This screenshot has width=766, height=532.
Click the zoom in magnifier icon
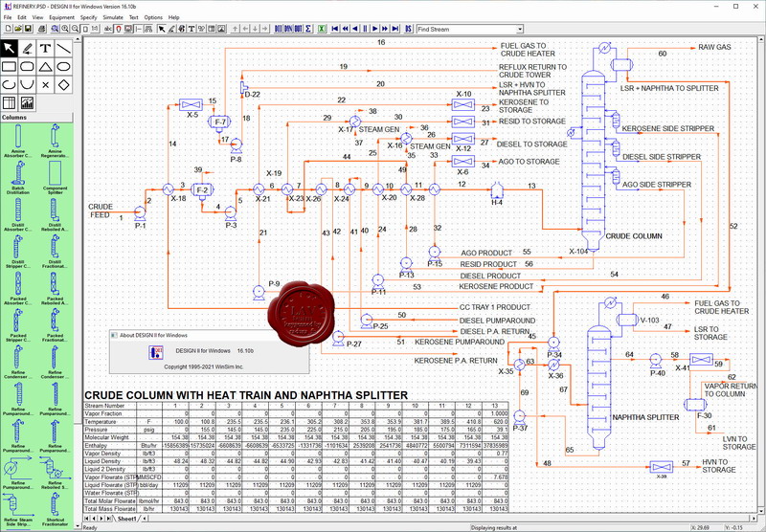pyautogui.click(x=65, y=29)
